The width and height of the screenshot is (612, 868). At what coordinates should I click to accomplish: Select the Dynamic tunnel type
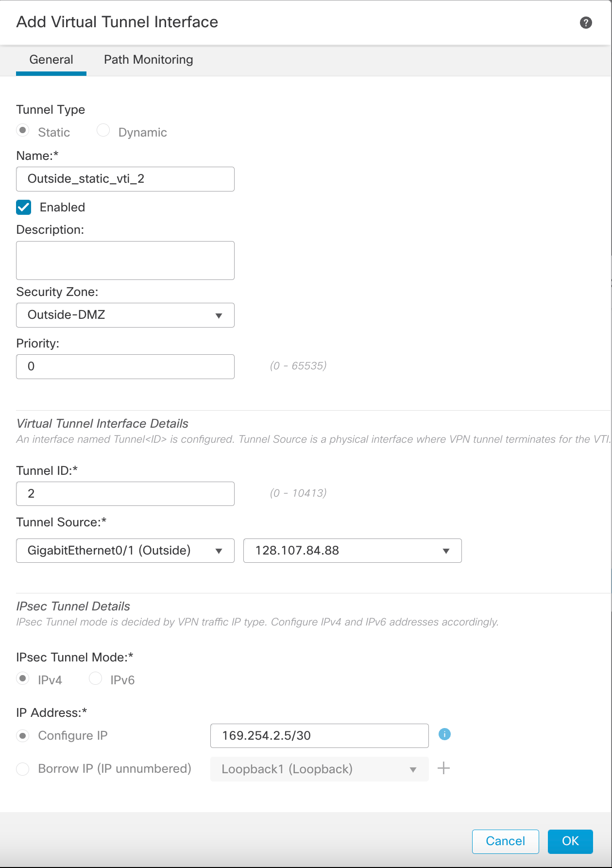point(103,130)
